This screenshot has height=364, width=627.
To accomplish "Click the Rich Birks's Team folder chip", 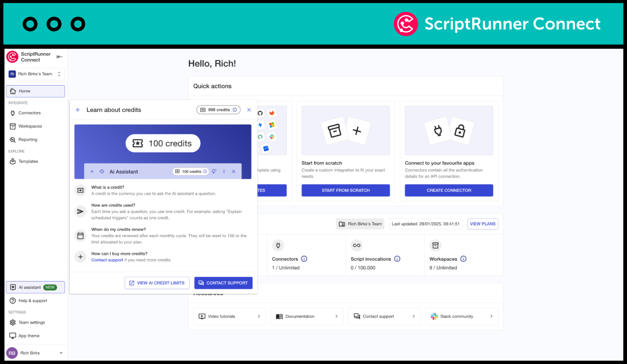I will point(360,224).
